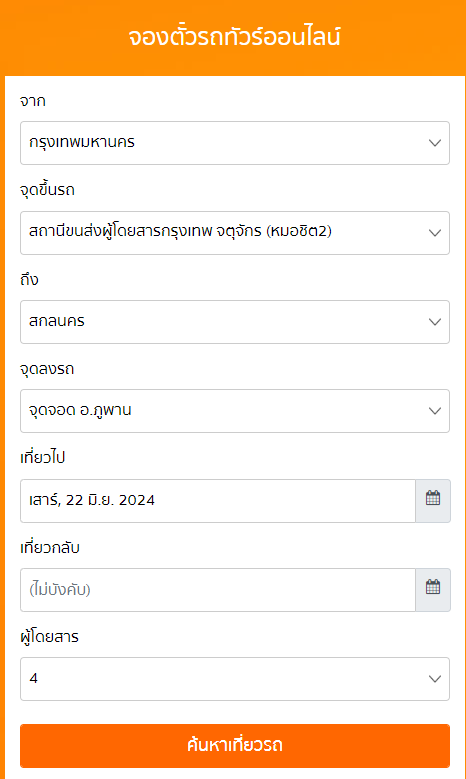Screen dimensions: 466x779
Task: Select the departure date field เสาร์, 22 มิ.ย. 2024
Action: pyautogui.click(x=218, y=501)
